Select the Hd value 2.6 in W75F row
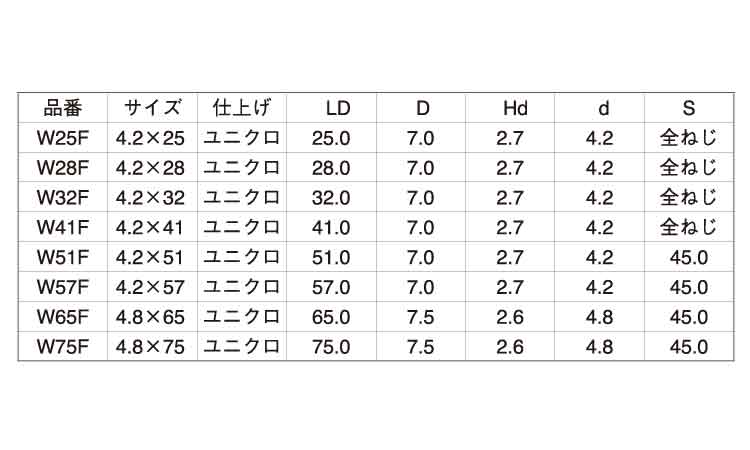This screenshot has width=750, height=450. [x=509, y=347]
